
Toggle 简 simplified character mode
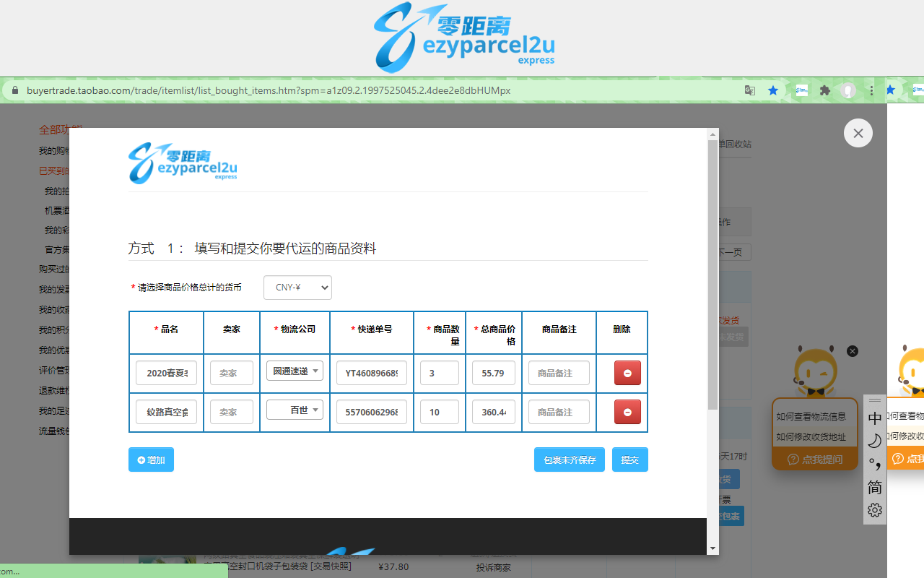point(875,487)
